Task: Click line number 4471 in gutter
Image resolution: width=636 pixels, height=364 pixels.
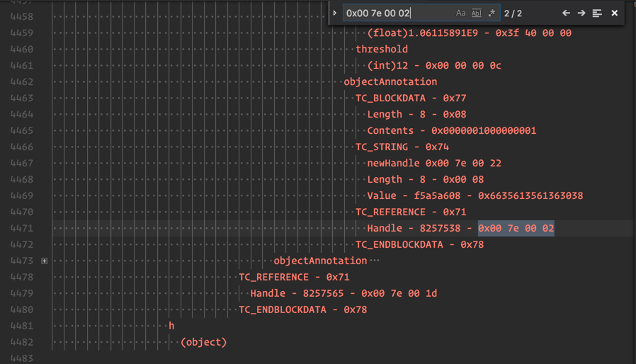Action: coord(22,228)
